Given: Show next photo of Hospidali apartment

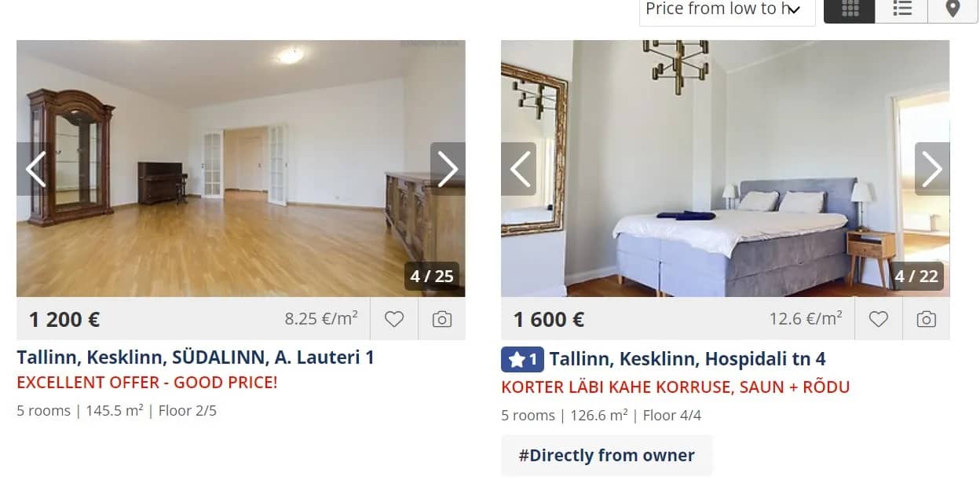Looking at the screenshot, I should pos(932,169).
